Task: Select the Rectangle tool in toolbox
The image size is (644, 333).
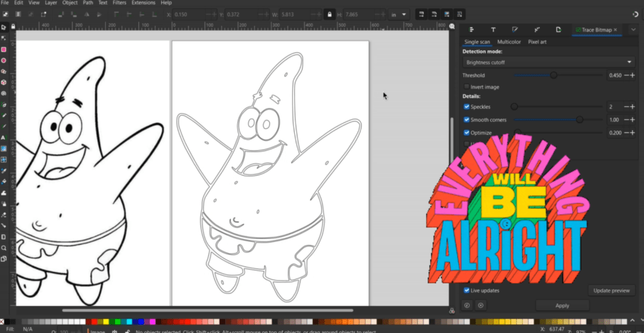Action: tap(4, 49)
